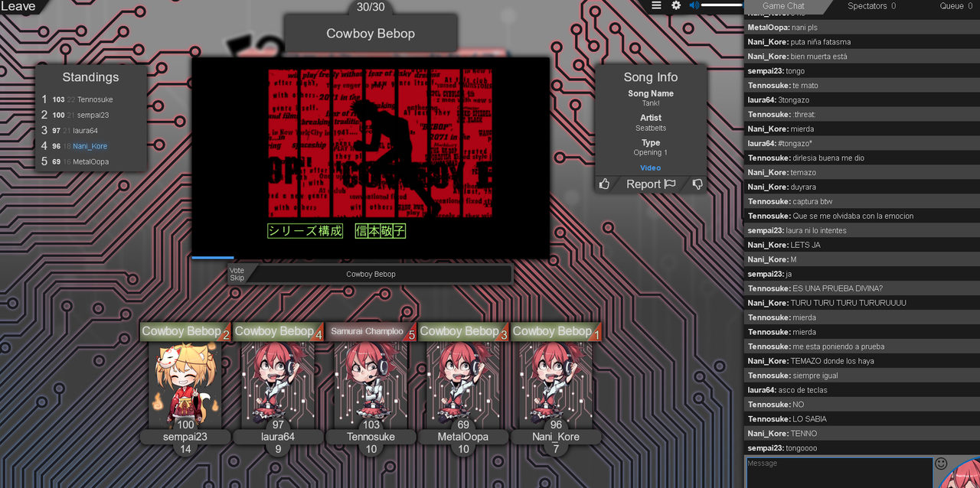Click sempai23 in the Standings list

click(93, 115)
